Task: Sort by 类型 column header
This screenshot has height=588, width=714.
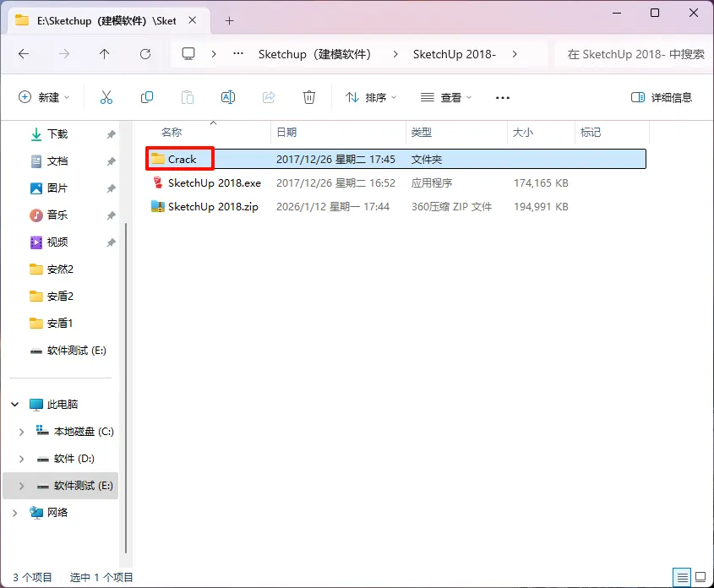Action: 421,133
